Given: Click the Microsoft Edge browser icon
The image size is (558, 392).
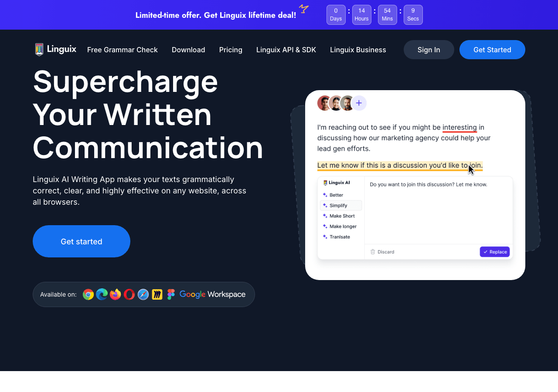Looking at the screenshot, I should [x=102, y=294].
